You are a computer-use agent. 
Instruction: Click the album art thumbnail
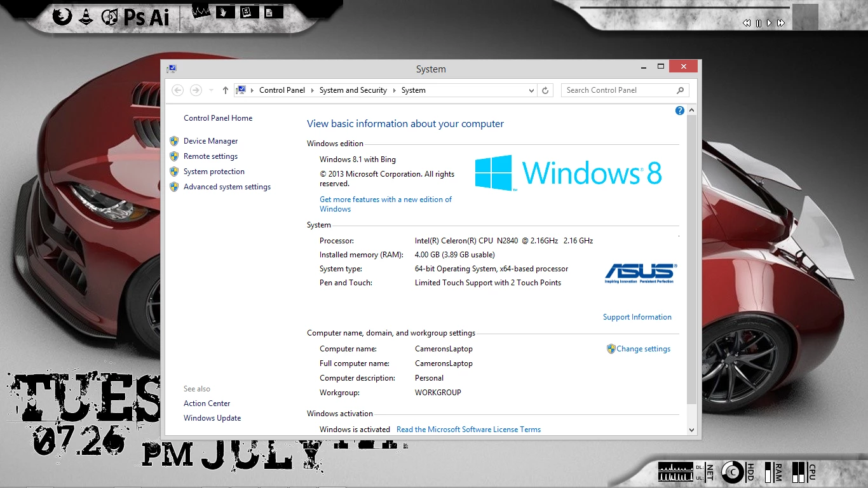805,17
